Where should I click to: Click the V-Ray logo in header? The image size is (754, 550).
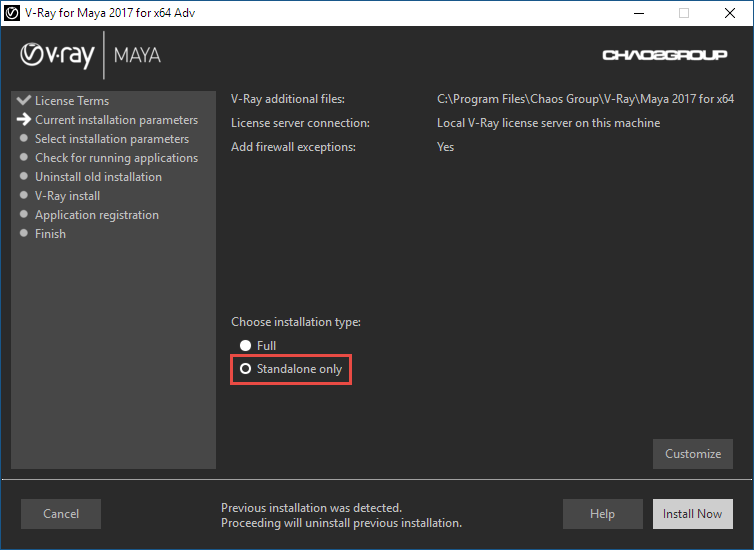[x=57, y=55]
